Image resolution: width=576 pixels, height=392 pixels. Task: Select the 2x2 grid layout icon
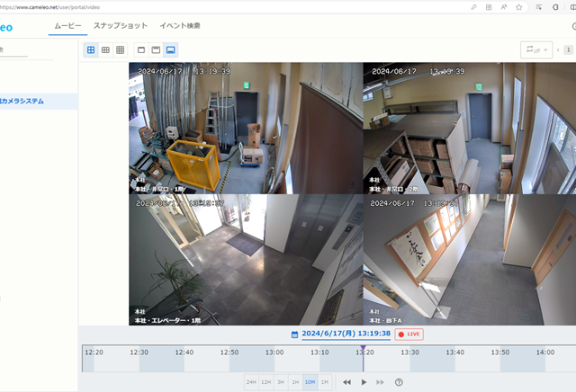point(91,50)
